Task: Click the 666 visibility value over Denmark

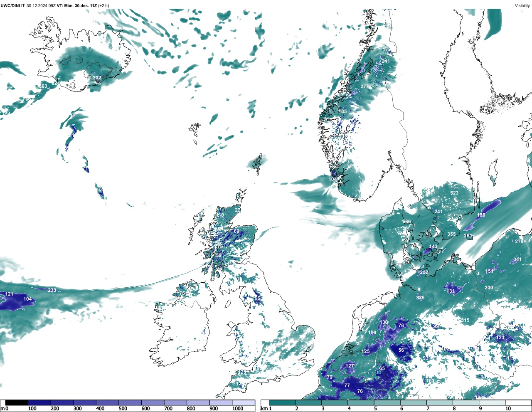Action: [x=406, y=222]
